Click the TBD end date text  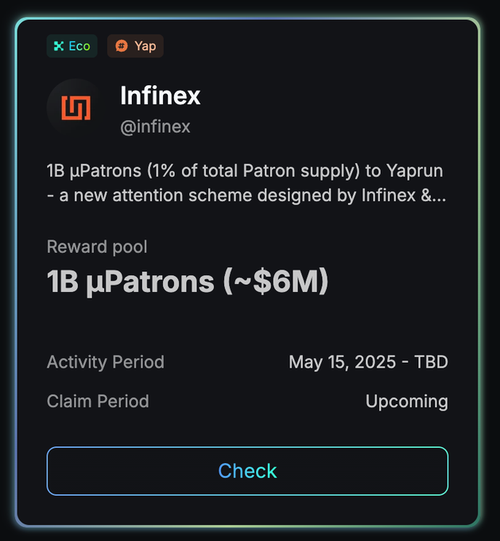(x=431, y=362)
